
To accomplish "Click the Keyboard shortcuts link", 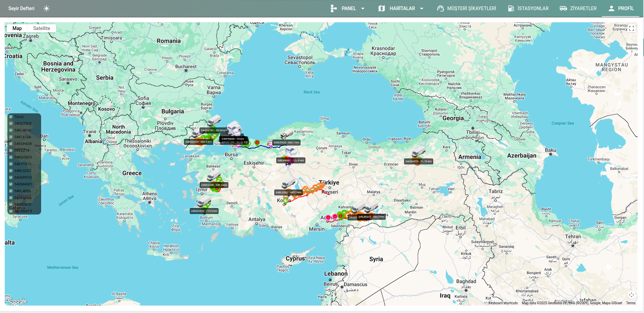I will (503, 303).
